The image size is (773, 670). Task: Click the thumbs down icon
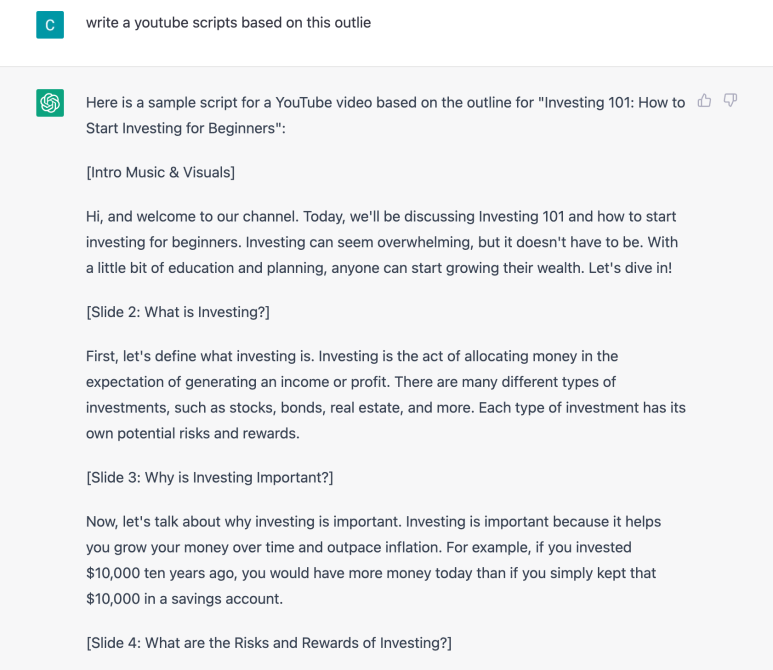730,101
